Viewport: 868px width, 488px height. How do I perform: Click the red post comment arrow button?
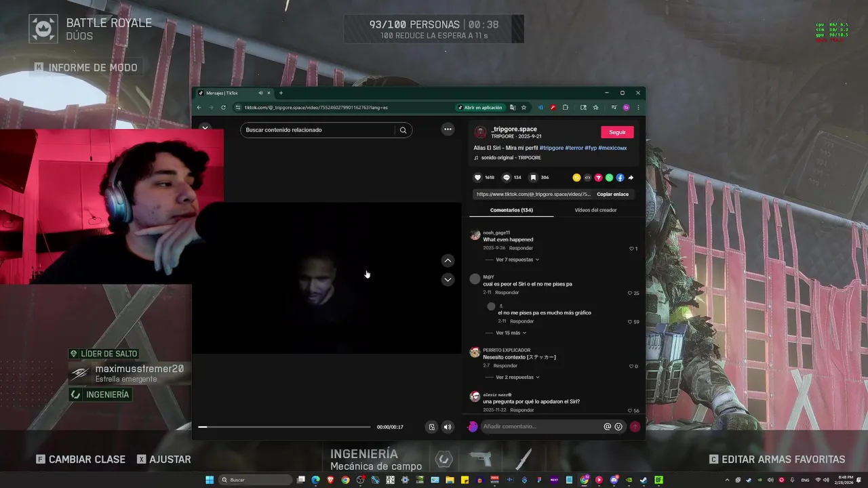tap(635, 427)
